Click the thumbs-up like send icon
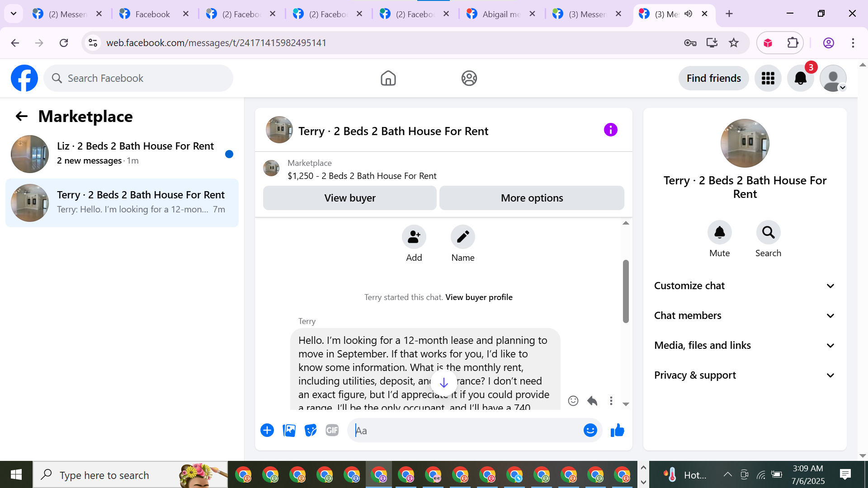This screenshot has width=868, height=488. click(x=617, y=431)
